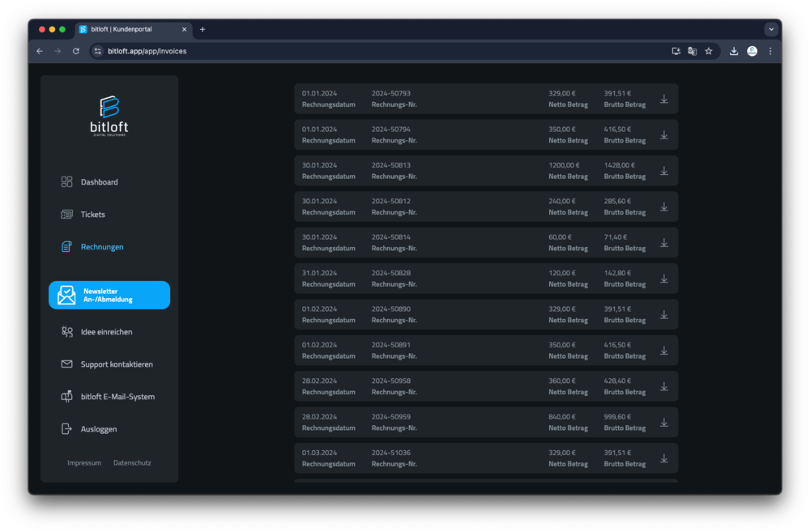This screenshot has width=810, height=532.
Task: Download invoice 2024-50794
Action: click(x=664, y=135)
